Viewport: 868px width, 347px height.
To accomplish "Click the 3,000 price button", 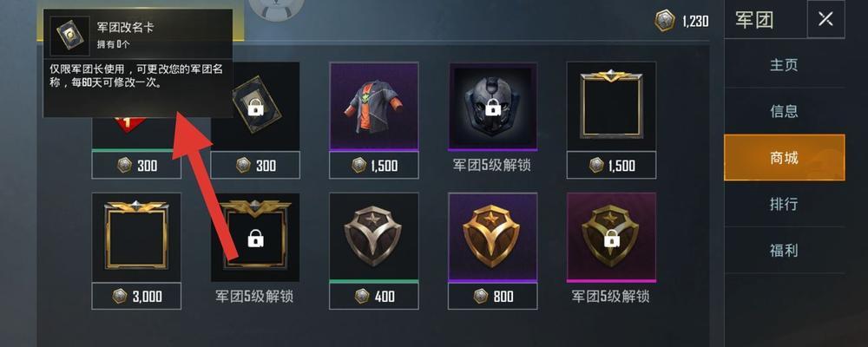I will click(136, 296).
